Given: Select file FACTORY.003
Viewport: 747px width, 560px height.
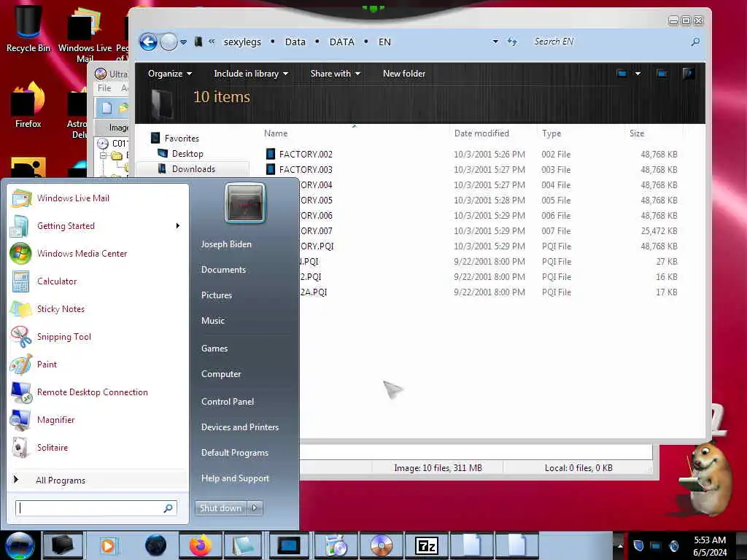Looking at the screenshot, I should (306, 169).
